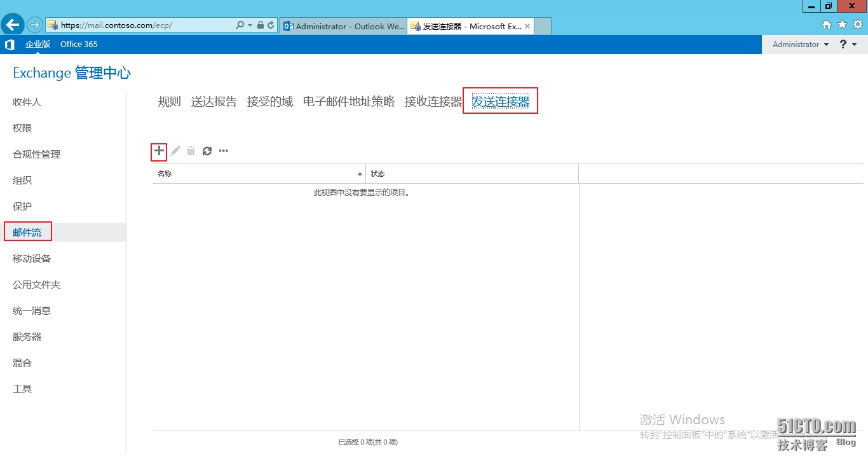Open the more options ellipsis menu
The image size is (868, 463).
coord(224,151)
